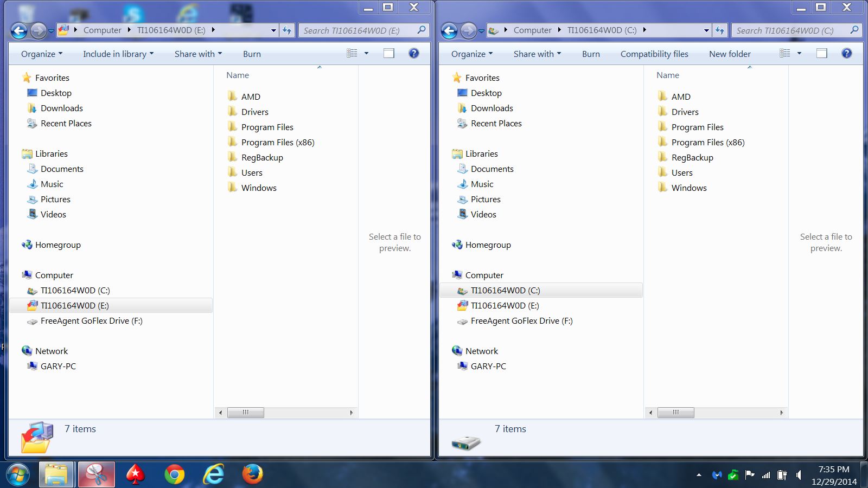Image resolution: width=868 pixels, height=488 pixels.
Task: Open view options dropdown arrow in C: window
Action: click(x=799, y=53)
